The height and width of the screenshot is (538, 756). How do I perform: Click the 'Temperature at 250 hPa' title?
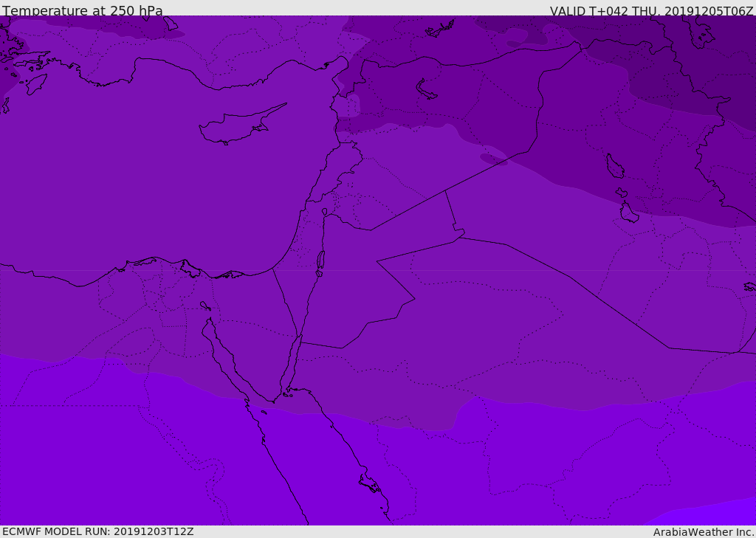click(x=83, y=10)
